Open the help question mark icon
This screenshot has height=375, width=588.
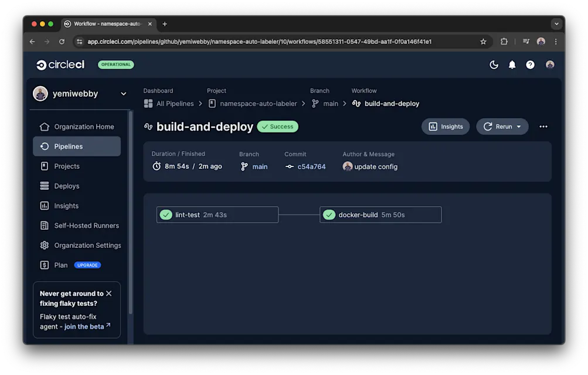click(530, 64)
